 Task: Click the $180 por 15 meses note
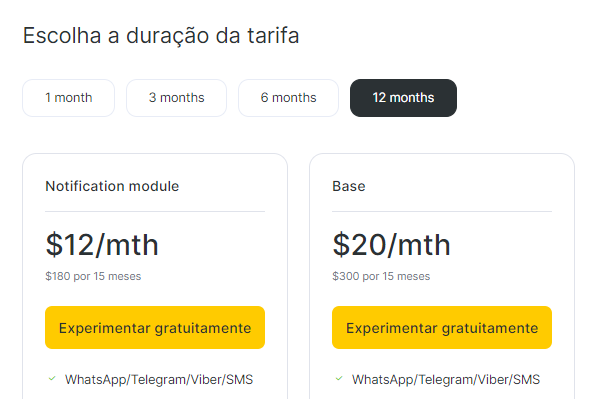[x=93, y=276]
